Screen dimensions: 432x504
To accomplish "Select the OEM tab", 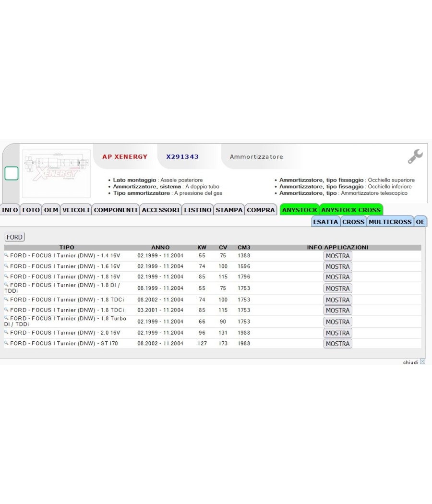I will [51, 210].
